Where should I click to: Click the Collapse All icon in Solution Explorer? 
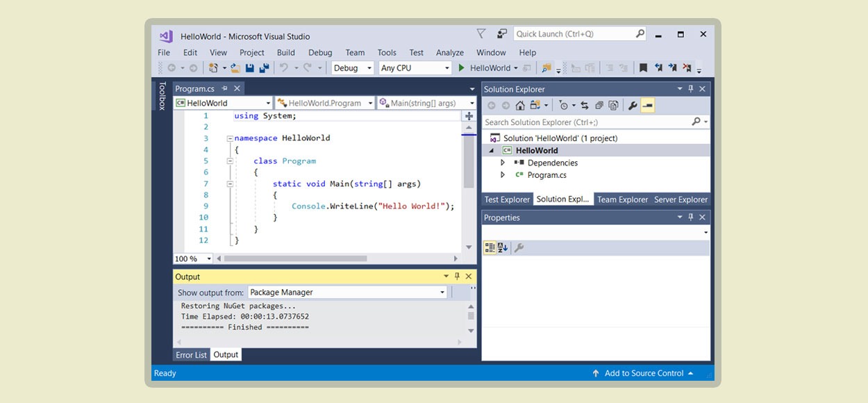(599, 106)
